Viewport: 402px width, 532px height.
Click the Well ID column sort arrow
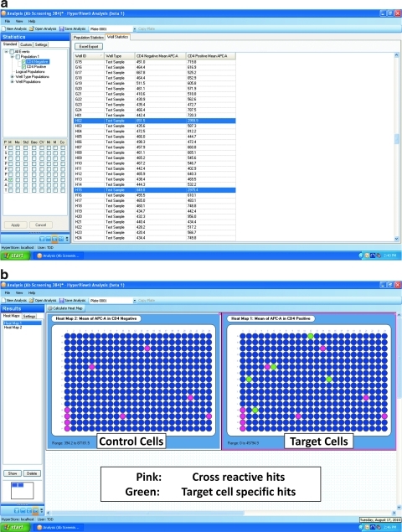[x=101, y=55]
